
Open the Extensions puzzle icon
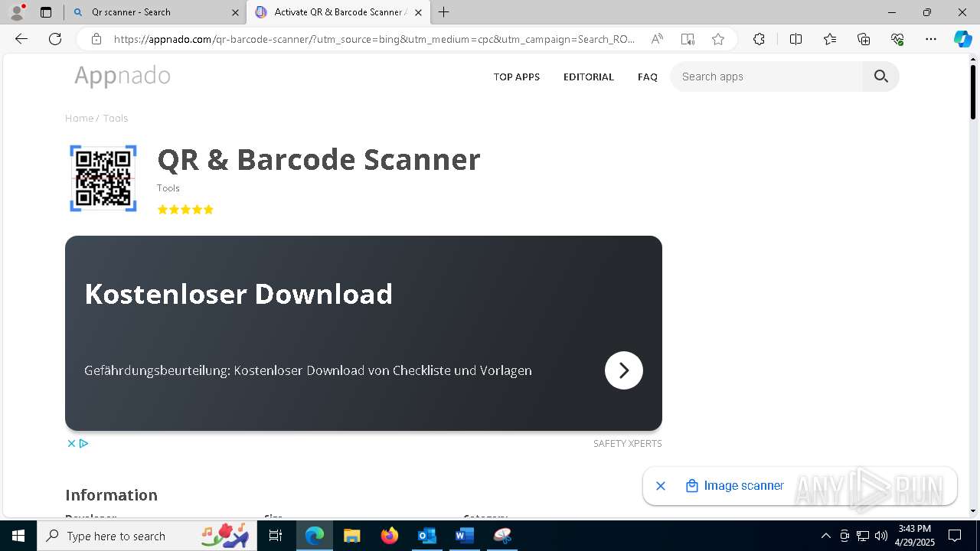tap(759, 39)
